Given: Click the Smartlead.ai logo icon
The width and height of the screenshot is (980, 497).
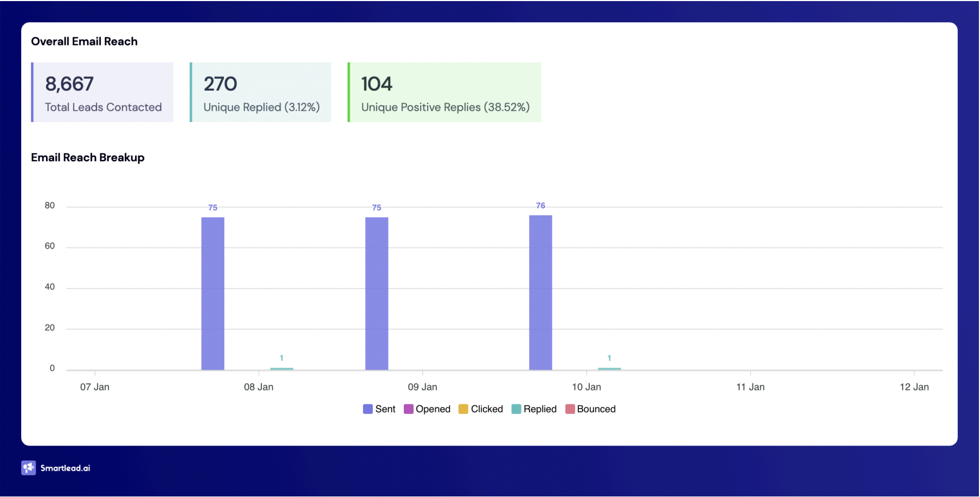Looking at the screenshot, I should point(28,468).
